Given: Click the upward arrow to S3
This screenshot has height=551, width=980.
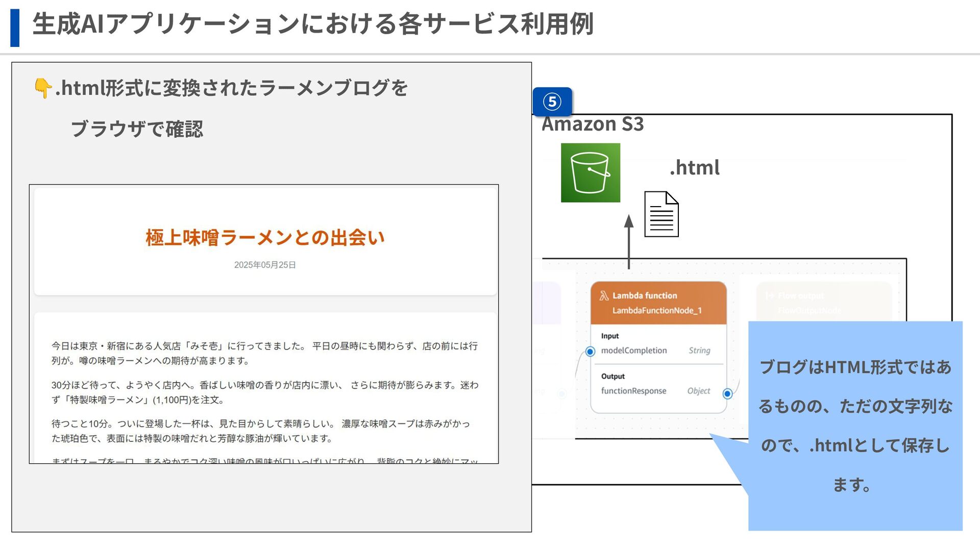Looking at the screenshot, I should [x=629, y=241].
